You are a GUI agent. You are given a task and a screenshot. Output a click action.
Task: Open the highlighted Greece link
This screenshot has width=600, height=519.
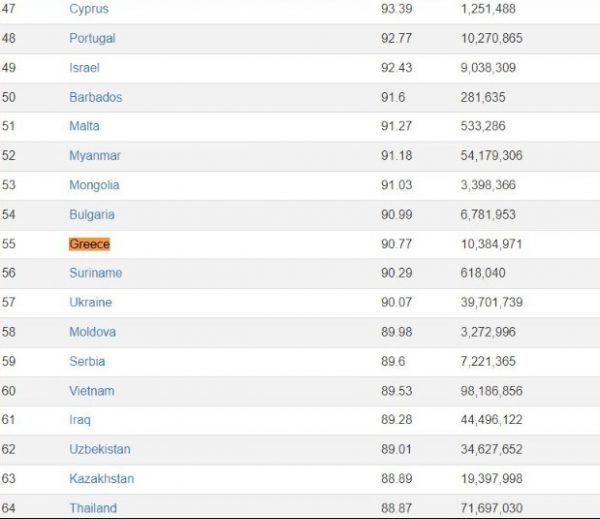pos(89,244)
